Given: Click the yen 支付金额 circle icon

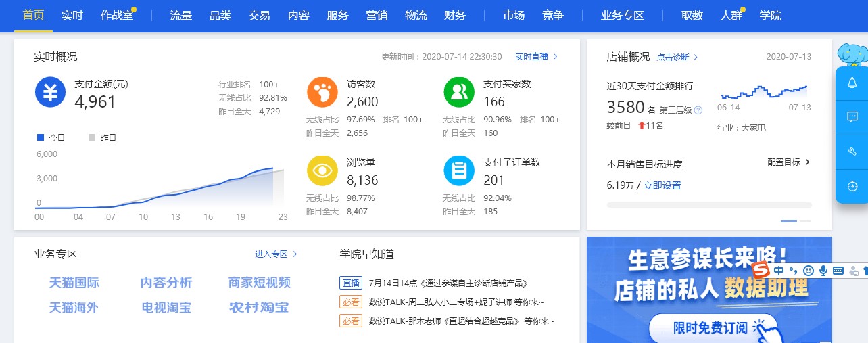Looking at the screenshot, I should coord(51,93).
